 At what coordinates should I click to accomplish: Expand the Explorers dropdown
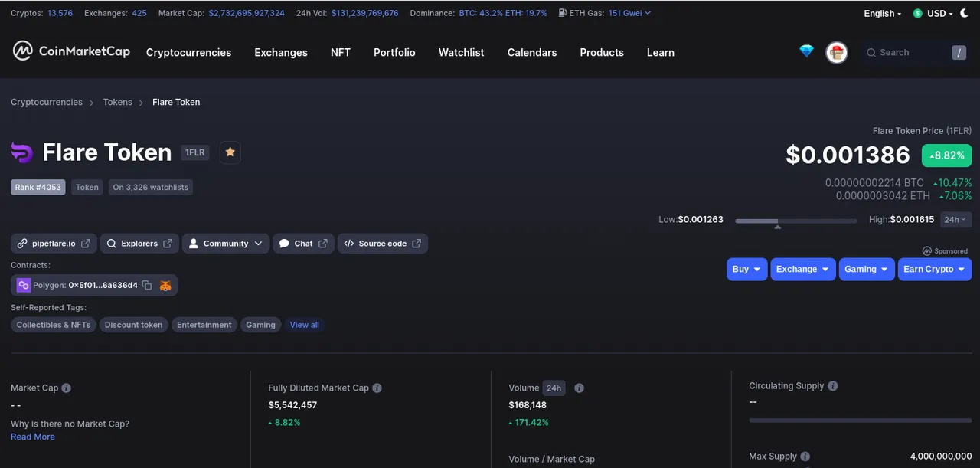tap(139, 244)
